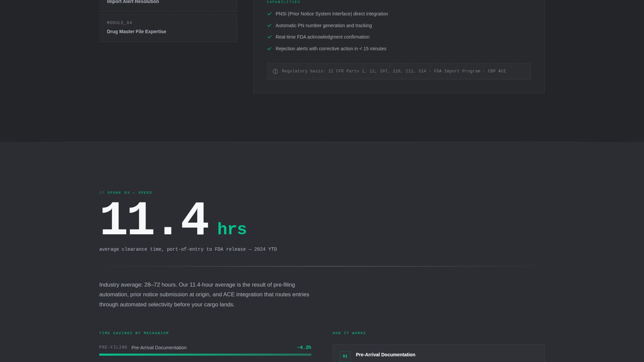Click the 01 step number badge
Viewport: 644px width, 362px height.
[x=345, y=356]
